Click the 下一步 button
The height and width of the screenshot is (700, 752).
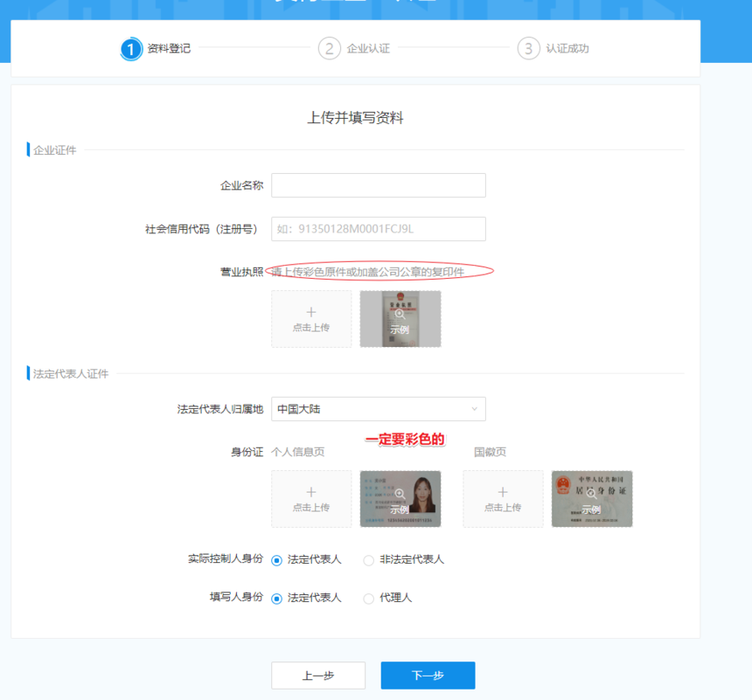(428, 676)
